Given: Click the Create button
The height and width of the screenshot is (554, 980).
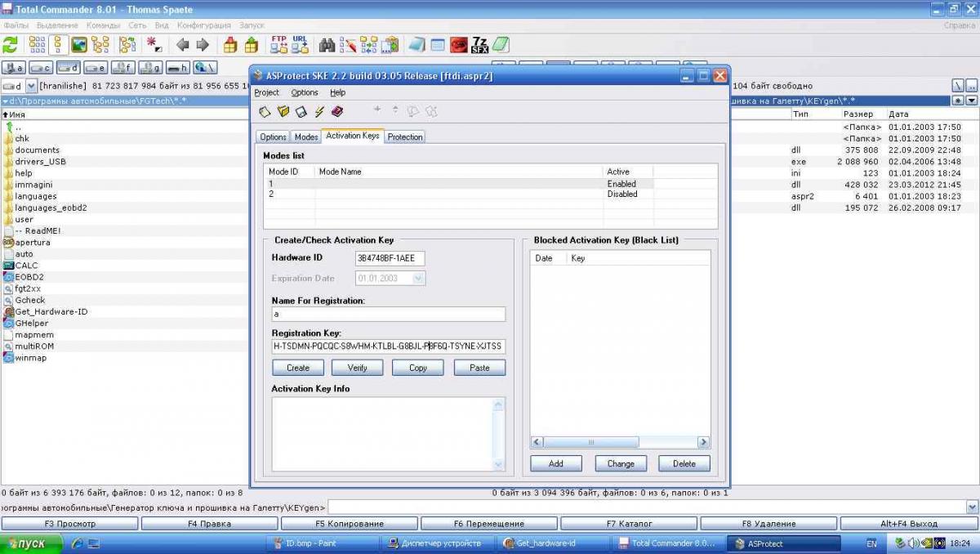Looking at the screenshot, I should 298,368.
